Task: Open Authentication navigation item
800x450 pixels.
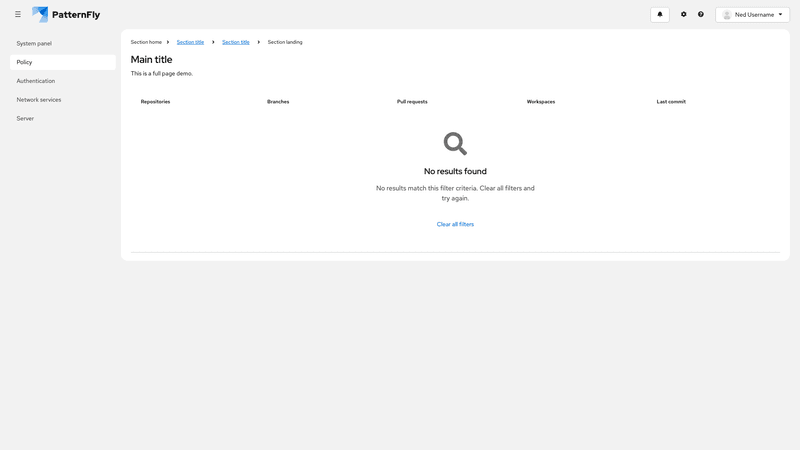Action: (36, 81)
